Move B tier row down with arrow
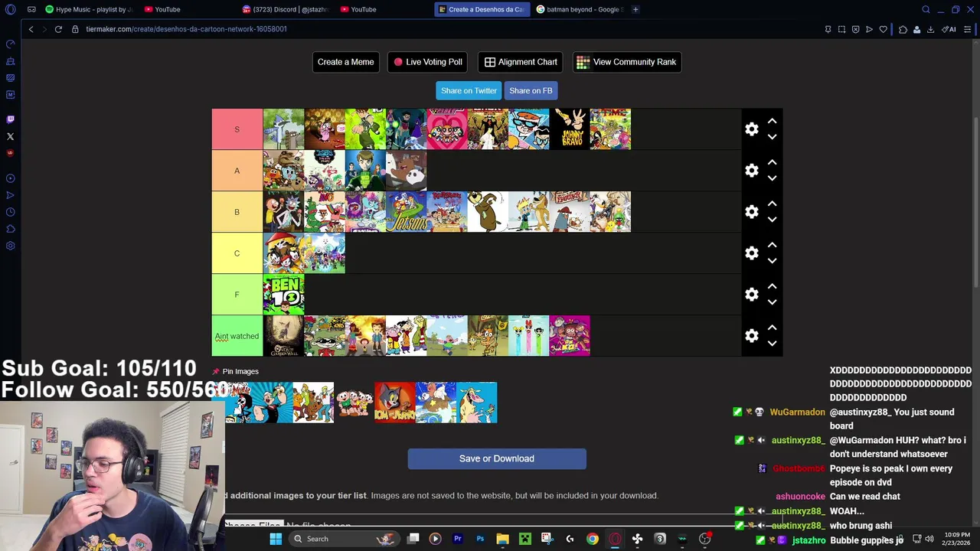The image size is (980, 551). click(x=772, y=220)
